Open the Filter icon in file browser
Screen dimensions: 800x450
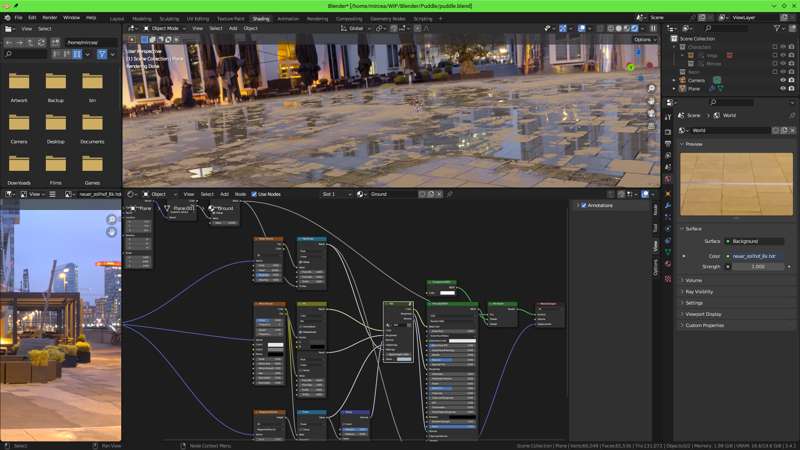[x=102, y=53]
